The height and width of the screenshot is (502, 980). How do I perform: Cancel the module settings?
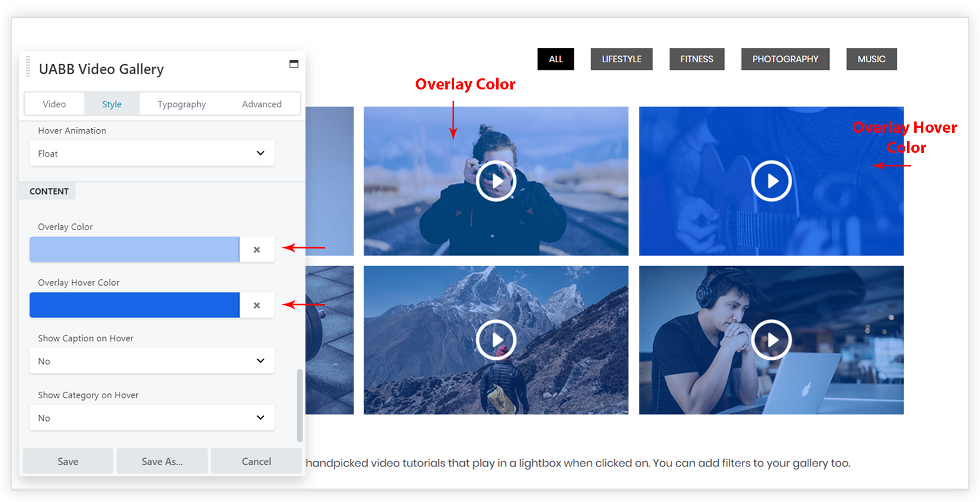point(256,461)
